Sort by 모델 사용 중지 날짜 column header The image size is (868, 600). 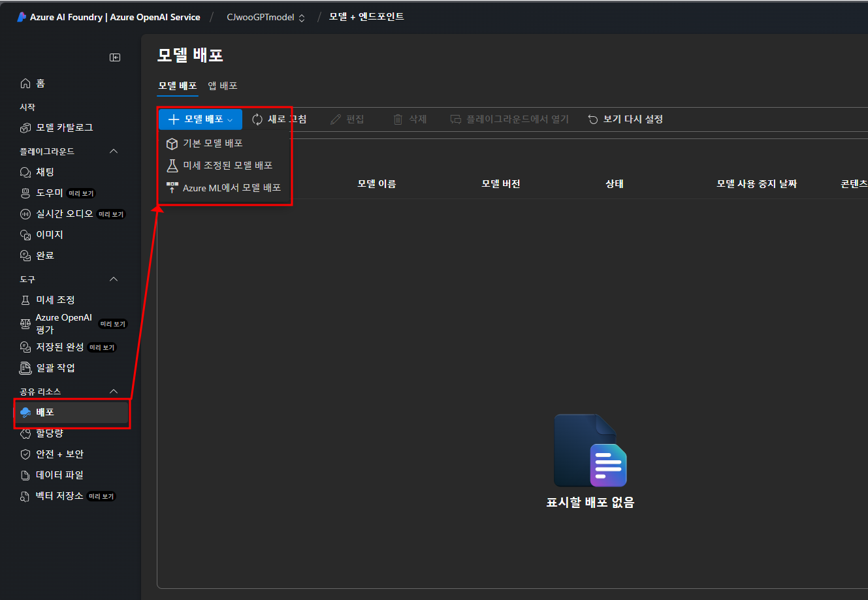[756, 183]
